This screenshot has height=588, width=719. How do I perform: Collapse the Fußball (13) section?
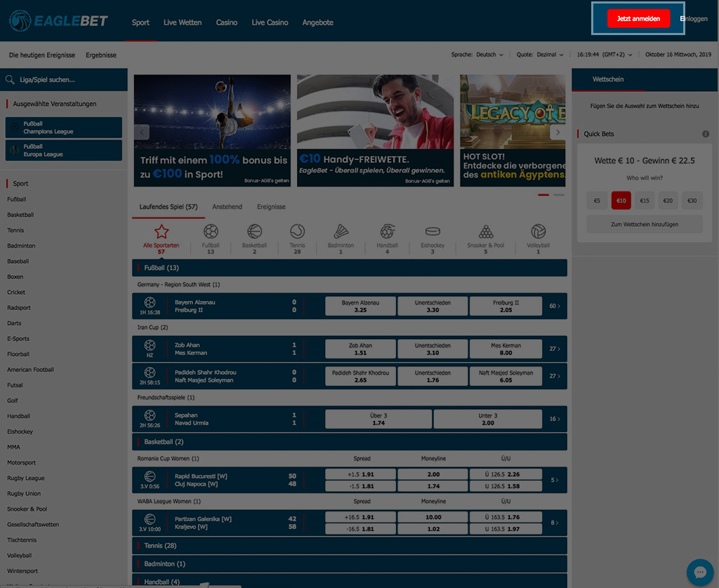tap(350, 267)
